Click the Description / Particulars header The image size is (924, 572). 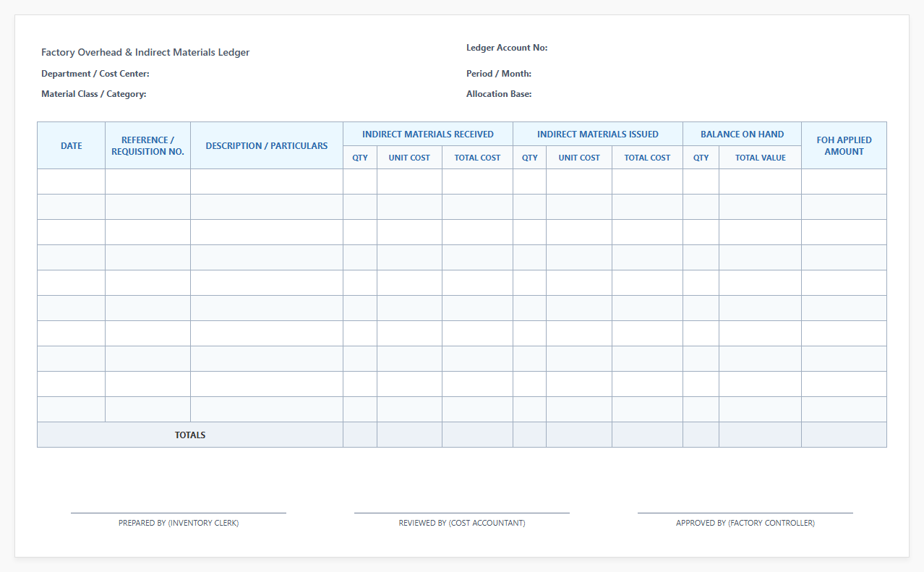(267, 145)
